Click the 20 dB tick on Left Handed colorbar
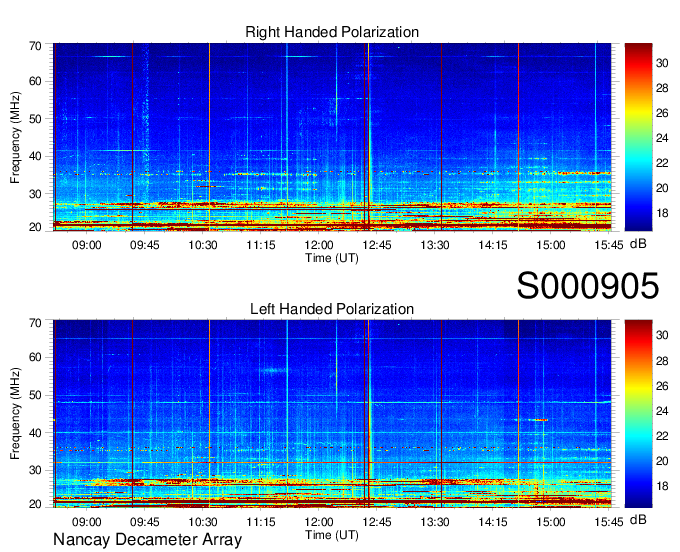This screenshot has height=552, width=680. pyautogui.click(x=662, y=461)
